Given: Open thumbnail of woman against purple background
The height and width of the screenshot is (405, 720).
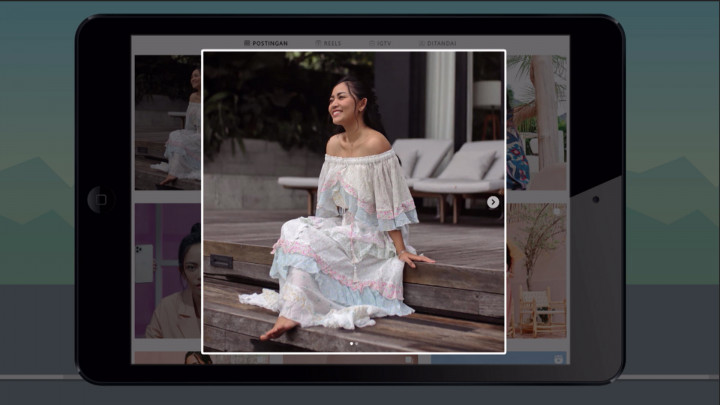Looking at the screenshot, I should pyautogui.click(x=168, y=270).
